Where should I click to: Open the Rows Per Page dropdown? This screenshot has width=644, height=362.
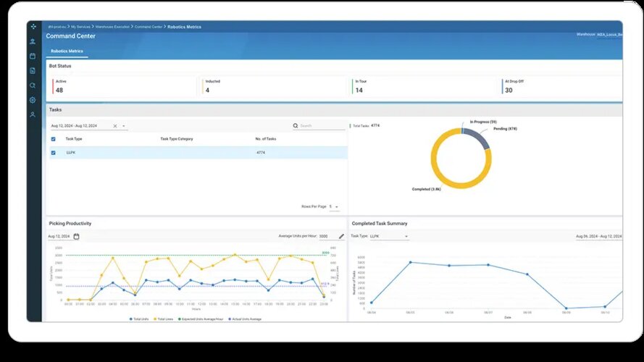335,207
